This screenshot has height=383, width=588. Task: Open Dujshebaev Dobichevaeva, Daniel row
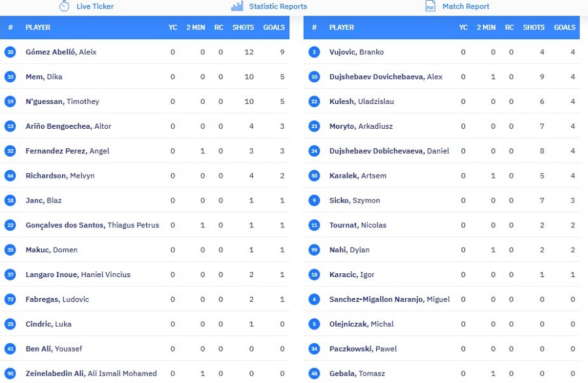[x=442, y=151]
